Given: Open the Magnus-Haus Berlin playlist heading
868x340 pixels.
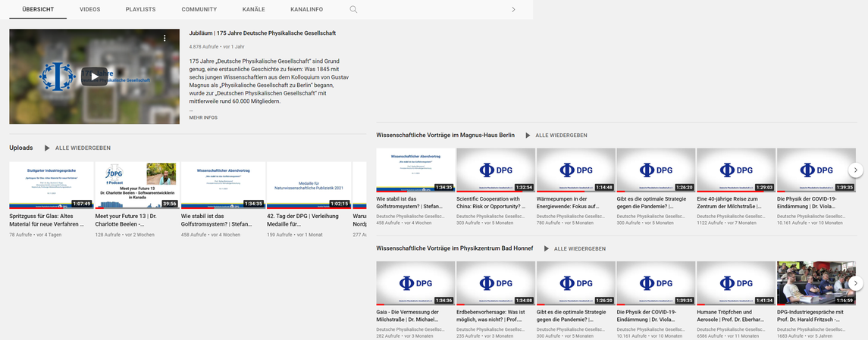Looking at the screenshot, I should (445, 136).
